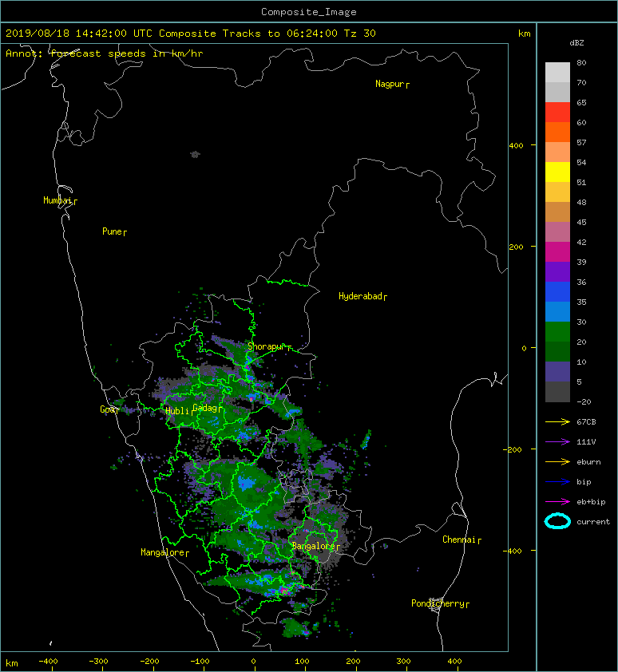Click the Composite_Image title text
The height and width of the screenshot is (672, 618).
coord(309,11)
